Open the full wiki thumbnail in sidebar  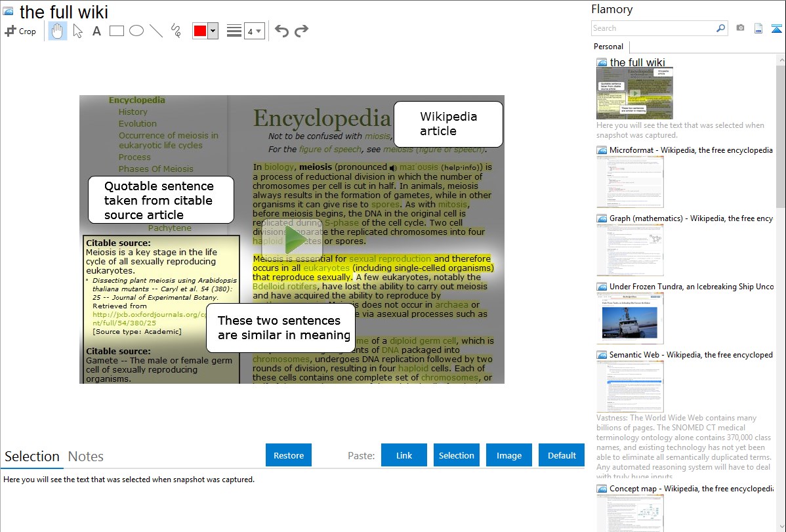pyautogui.click(x=634, y=93)
